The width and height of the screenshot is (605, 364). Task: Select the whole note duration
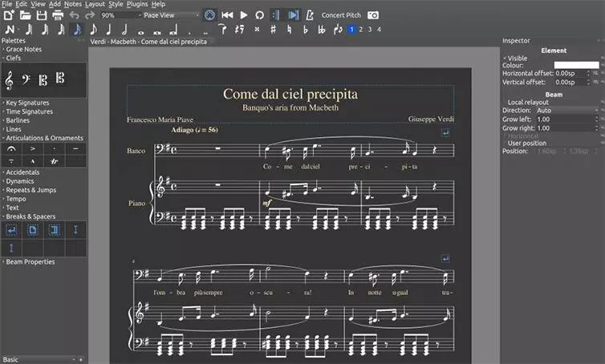point(141,33)
